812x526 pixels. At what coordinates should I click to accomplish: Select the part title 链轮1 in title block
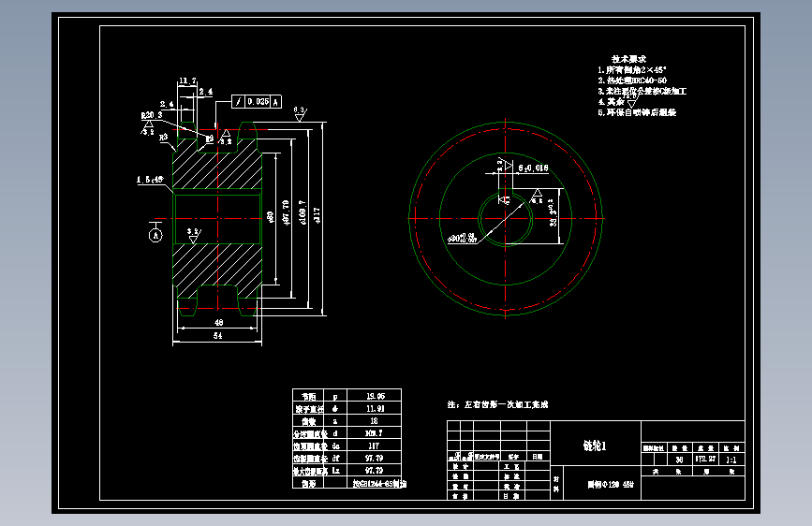(x=595, y=446)
